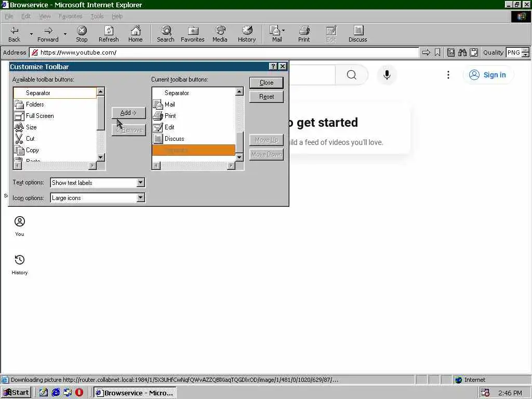Open the Tools menu
532x399 pixels.
[x=97, y=16]
